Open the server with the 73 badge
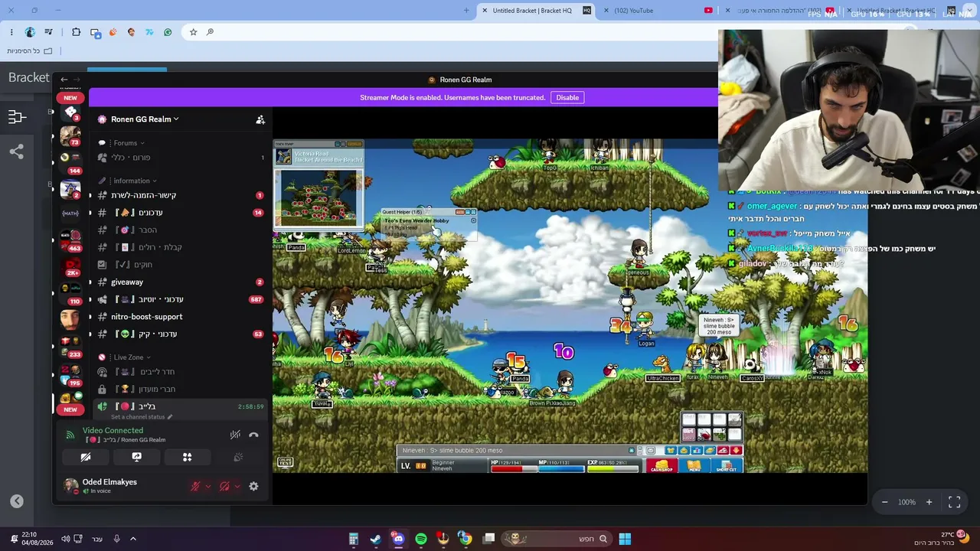This screenshot has height=551, width=980. pyautogui.click(x=71, y=136)
